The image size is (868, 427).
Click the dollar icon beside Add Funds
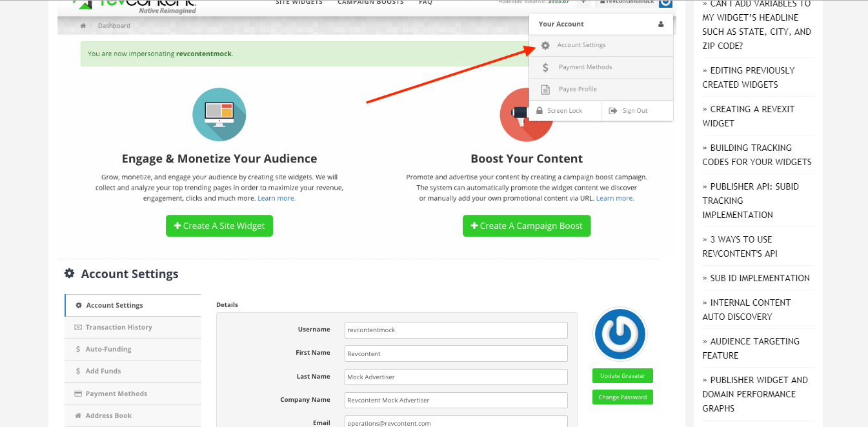click(78, 371)
